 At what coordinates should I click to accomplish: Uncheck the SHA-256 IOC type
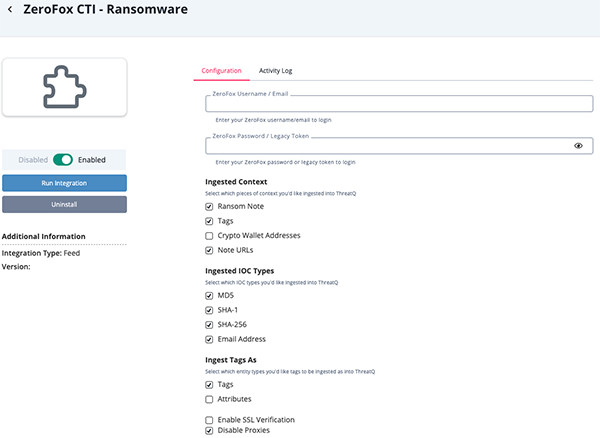pos(209,325)
